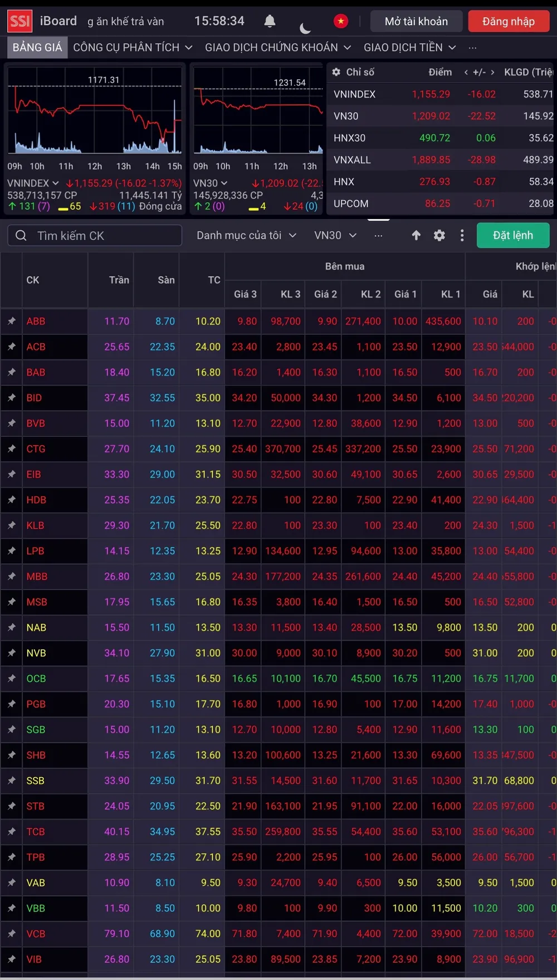This screenshot has height=980, width=557.
Task: Click the Đăng nhập button
Action: [x=508, y=21]
